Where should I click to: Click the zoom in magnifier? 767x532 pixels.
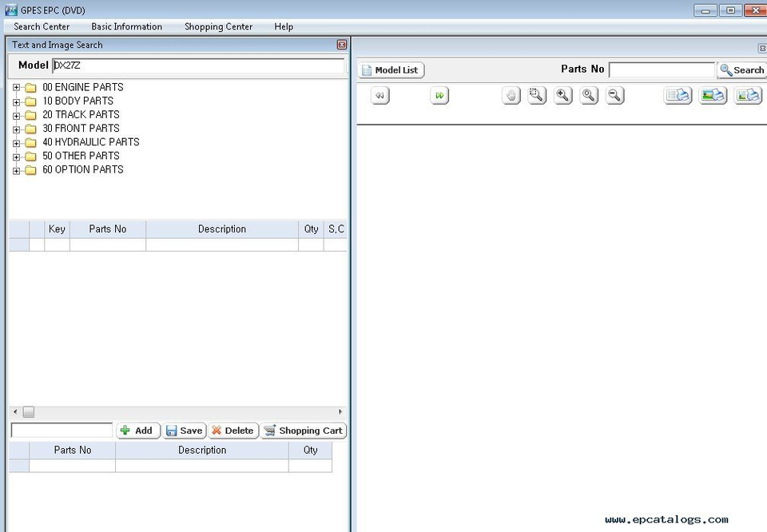point(563,95)
